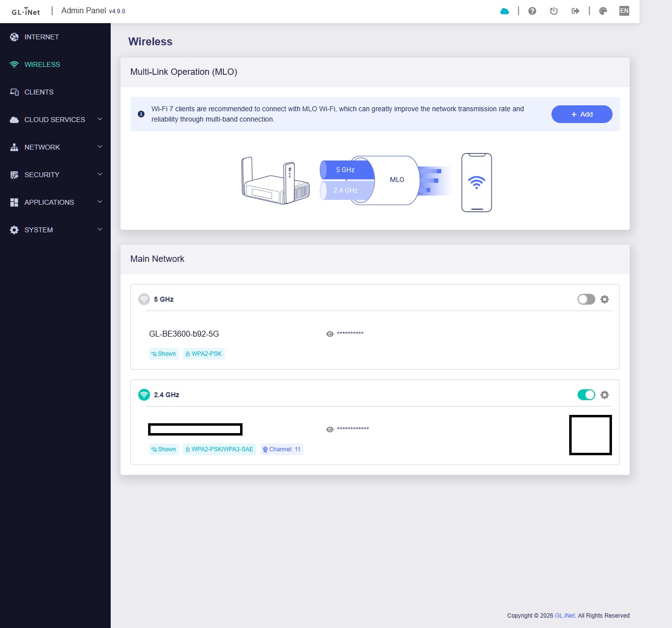Image resolution: width=672 pixels, height=628 pixels.
Task: Click the cloud status icon in header
Action: coord(504,11)
